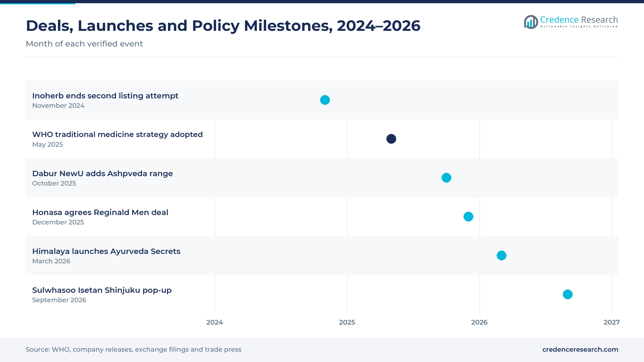Click 'WHO traditional medicine strategy adopted' label
Viewport: 644px width, 362px height.
coord(118,135)
